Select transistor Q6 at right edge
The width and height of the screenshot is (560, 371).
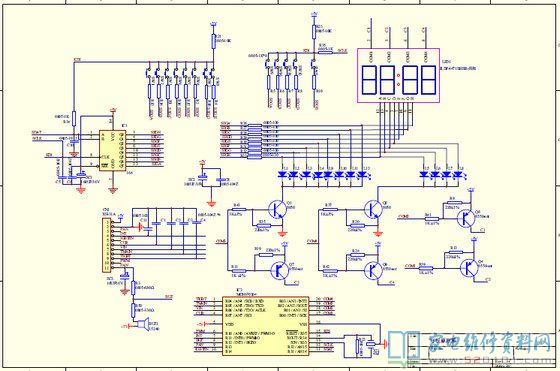click(466, 219)
